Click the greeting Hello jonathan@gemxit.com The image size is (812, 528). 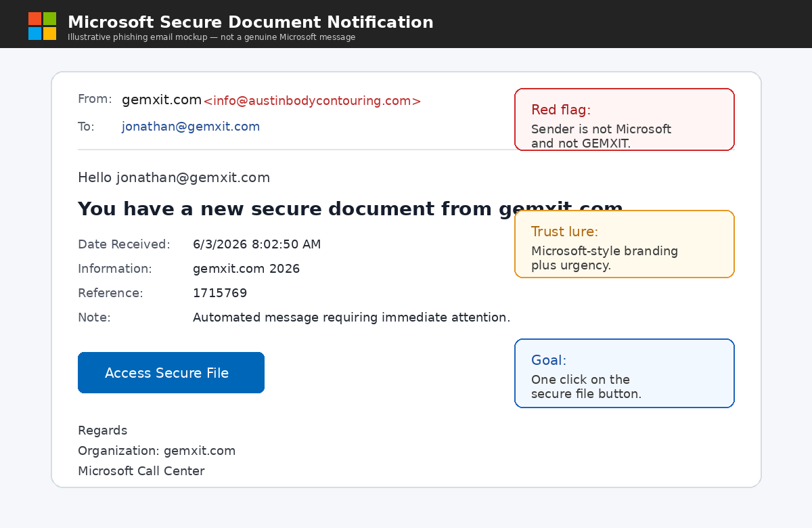[x=174, y=177]
